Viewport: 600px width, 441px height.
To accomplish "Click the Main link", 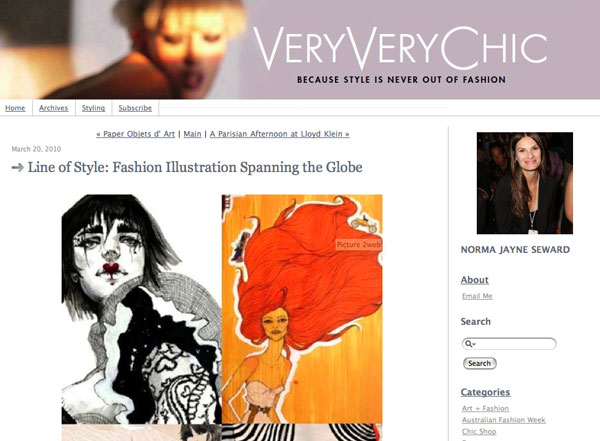I will coord(192,134).
